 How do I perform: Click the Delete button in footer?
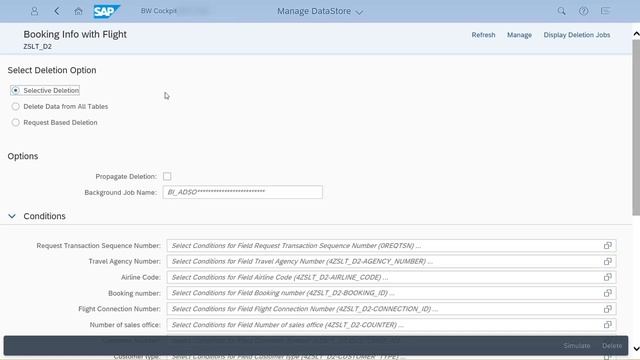point(612,346)
